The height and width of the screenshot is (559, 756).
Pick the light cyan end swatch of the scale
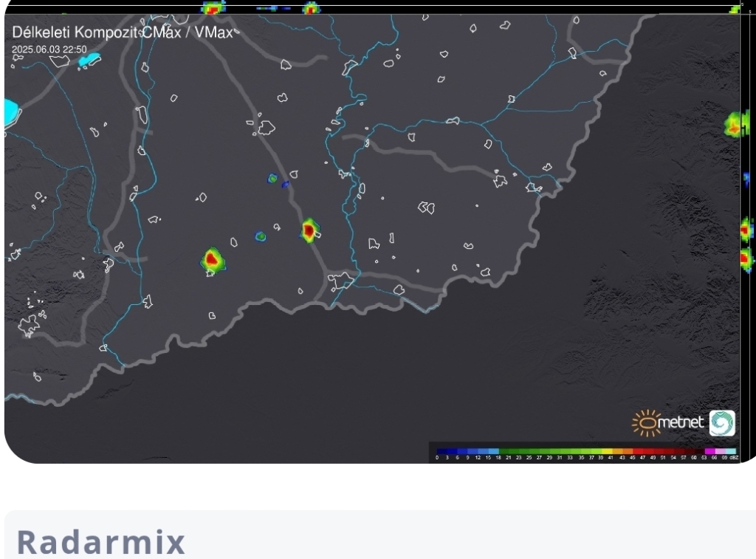pos(730,450)
